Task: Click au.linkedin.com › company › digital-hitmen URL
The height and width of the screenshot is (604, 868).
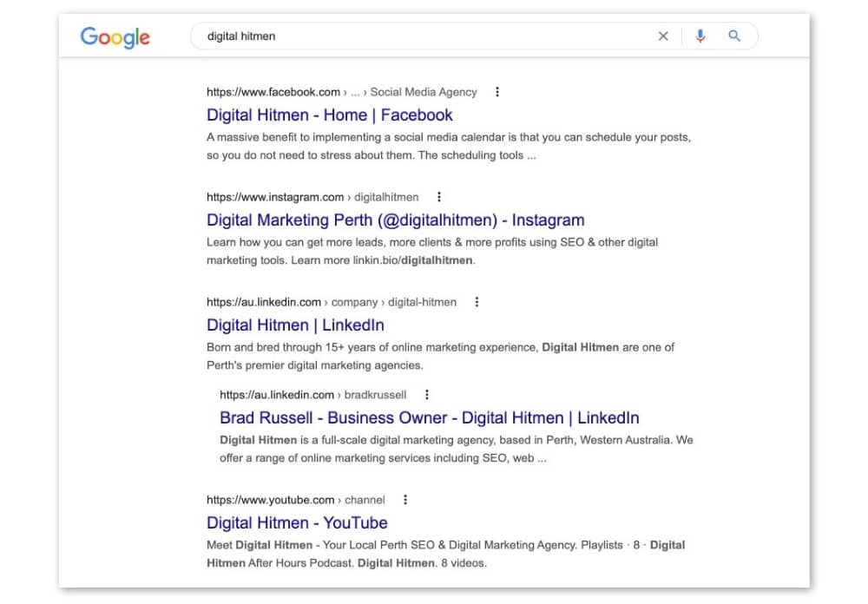Action: 331,302
